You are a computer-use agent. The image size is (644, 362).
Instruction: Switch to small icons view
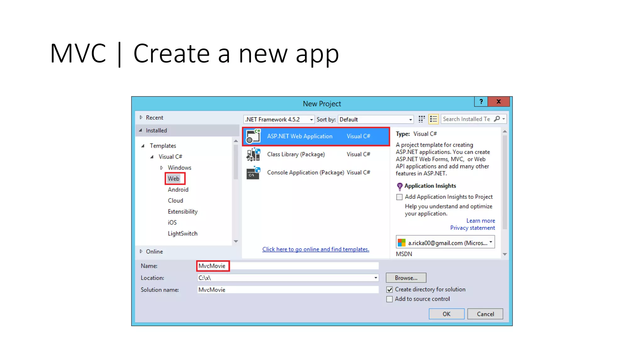click(422, 119)
